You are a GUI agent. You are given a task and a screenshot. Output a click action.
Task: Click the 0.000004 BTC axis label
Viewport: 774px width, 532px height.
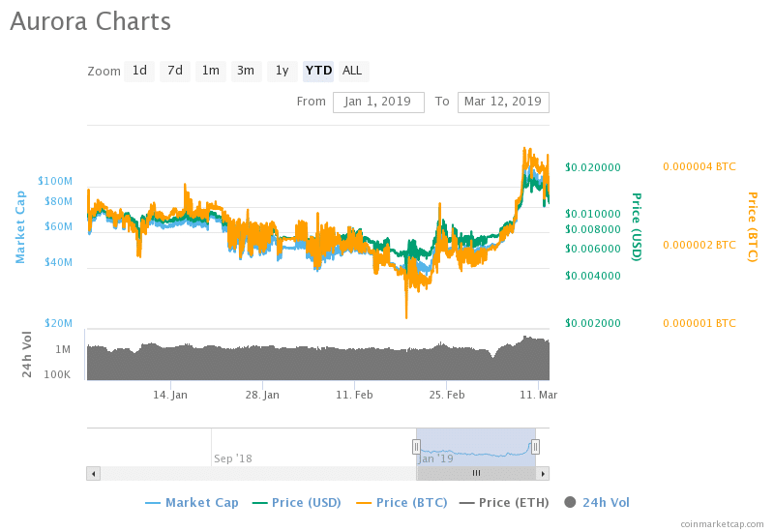[x=700, y=166]
